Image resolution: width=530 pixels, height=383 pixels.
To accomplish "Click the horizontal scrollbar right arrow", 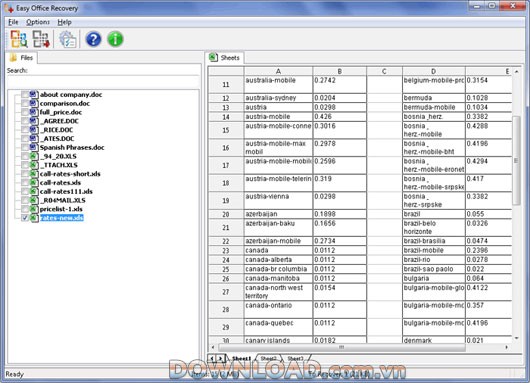I will [x=506, y=347].
